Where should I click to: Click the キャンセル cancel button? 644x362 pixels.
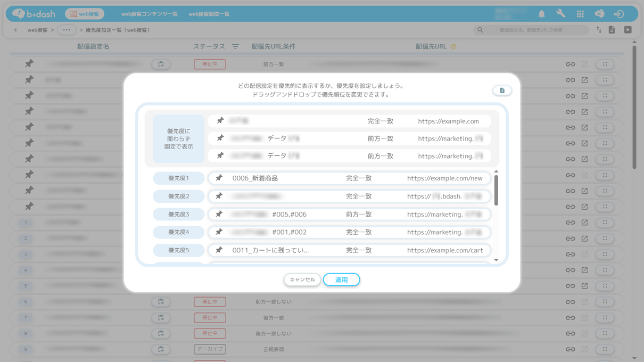point(302,279)
